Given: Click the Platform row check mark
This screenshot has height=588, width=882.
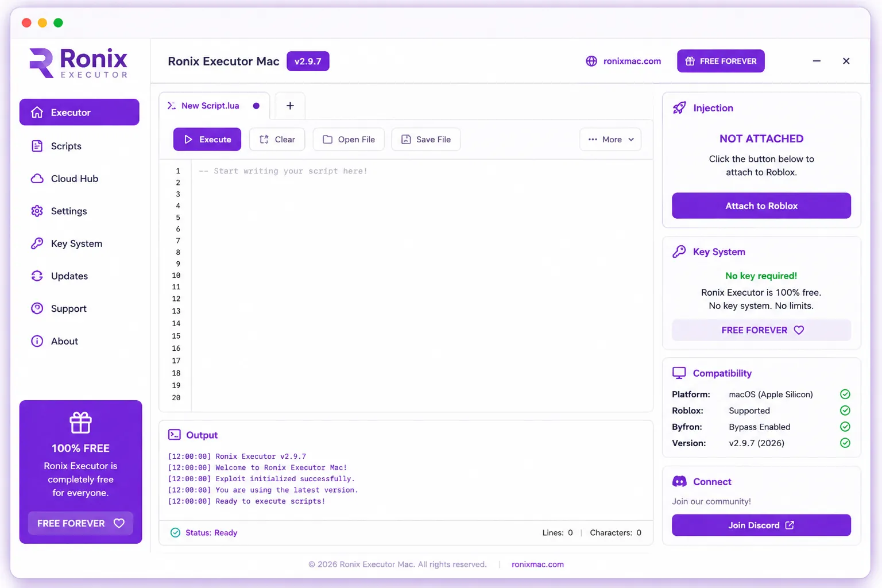Looking at the screenshot, I should click(x=845, y=394).
